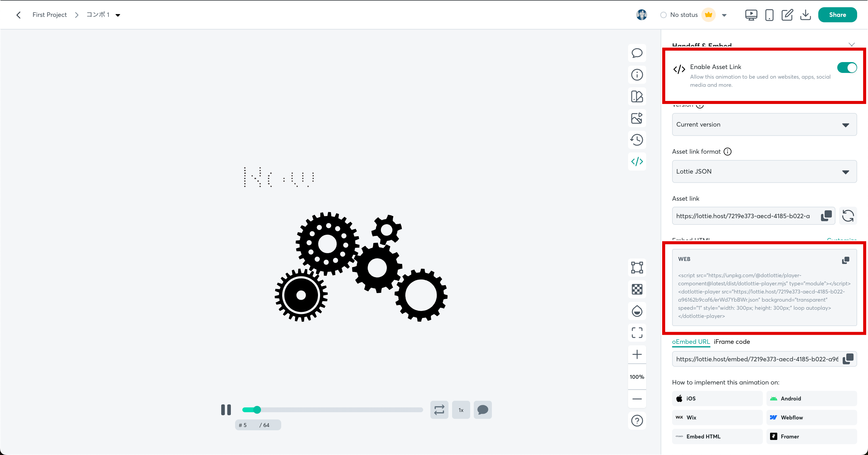
Task: Select the No status radio button
Action: coord(663,15)
